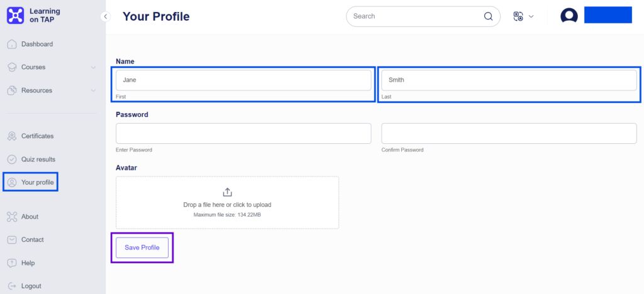Log out using the Logout link
644x294 pixels.
31,286
